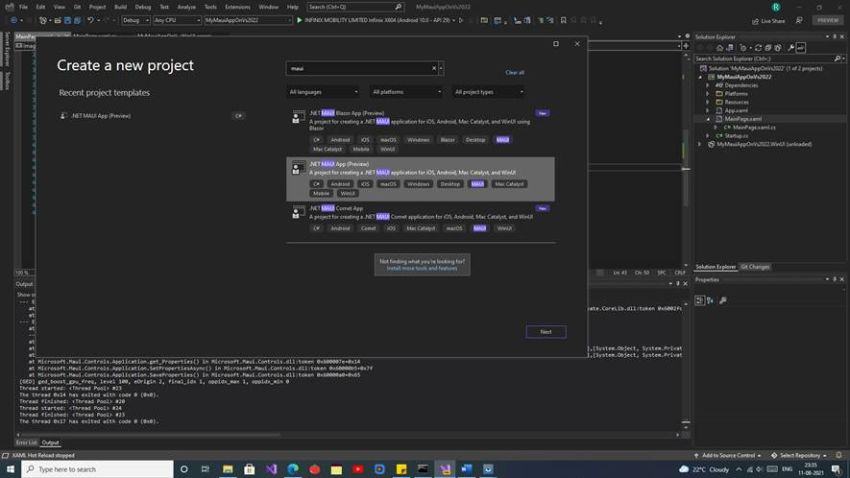Open the Visual Studio Search (Ctrl+Q) box
The width and height of the screenshot is (850, 478).
(356, 7)
